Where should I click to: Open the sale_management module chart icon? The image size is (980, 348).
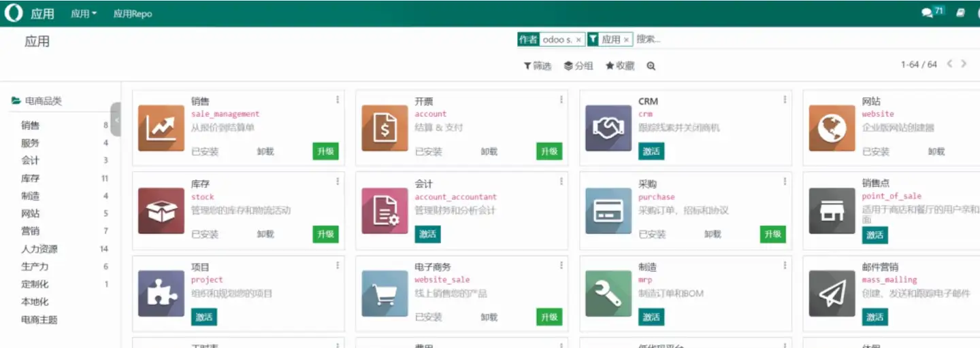[x=161, y=128]
